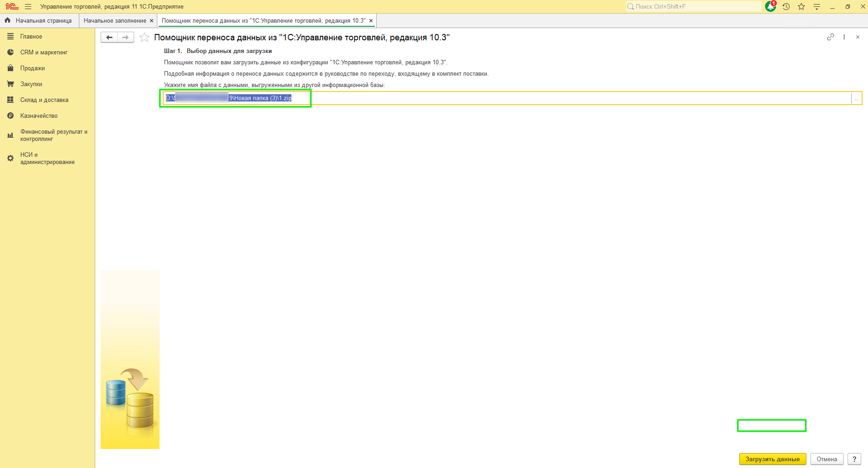Close the form with the X
Image resolution: width=868 pixels, height=468 pixels.
858,37
